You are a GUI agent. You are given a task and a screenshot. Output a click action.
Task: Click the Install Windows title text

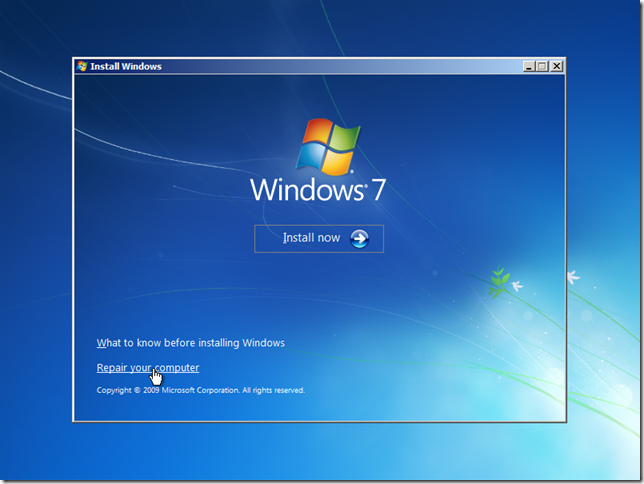[126, 67]
